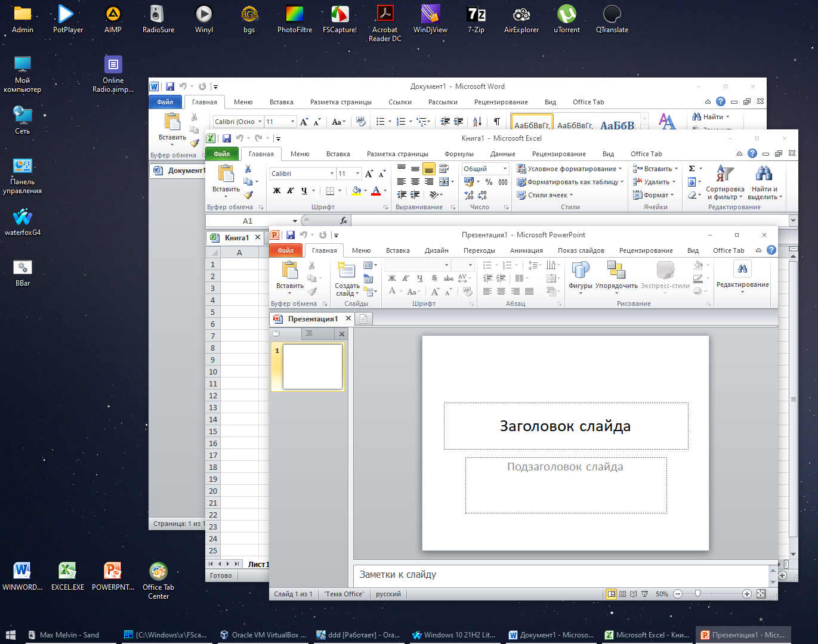Click the Create Slide (Создать слайд) icon
Image resolution: width=818 pixels, height=644 pixels.
pyautogui.click(x=347, y=271)
